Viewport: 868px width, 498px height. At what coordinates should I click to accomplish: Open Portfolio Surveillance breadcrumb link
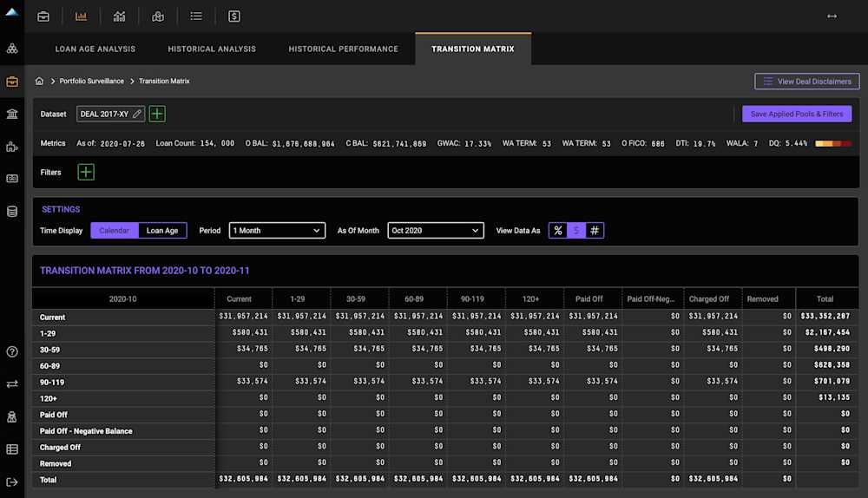tap(92, 81)
